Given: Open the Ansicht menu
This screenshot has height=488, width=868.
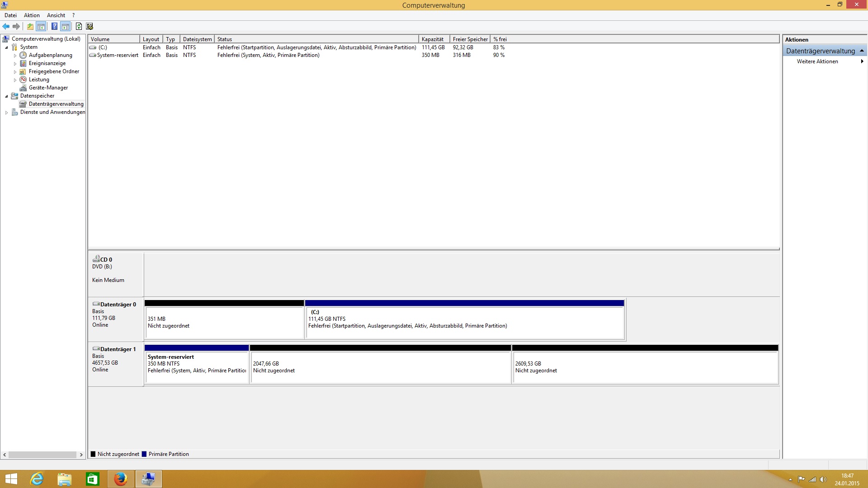Looking at the screenshot, I should [x=56, y=15].
